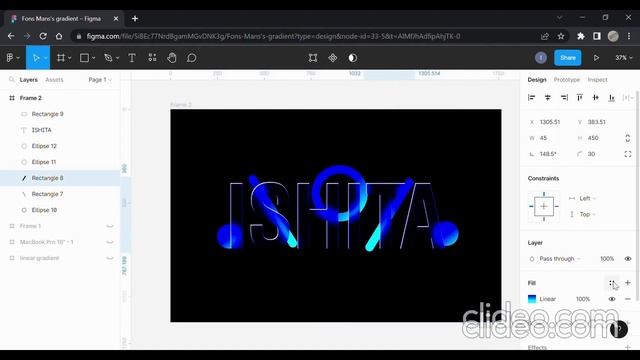Screen dimensions: 640x360
Task: Remove the Linear fill
Action: tap(628, 299)
